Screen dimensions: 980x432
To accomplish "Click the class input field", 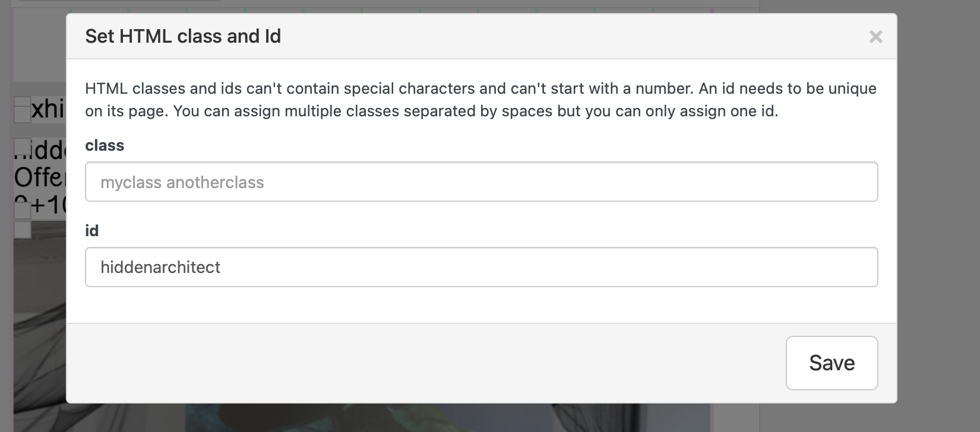I will click(481, 182).
